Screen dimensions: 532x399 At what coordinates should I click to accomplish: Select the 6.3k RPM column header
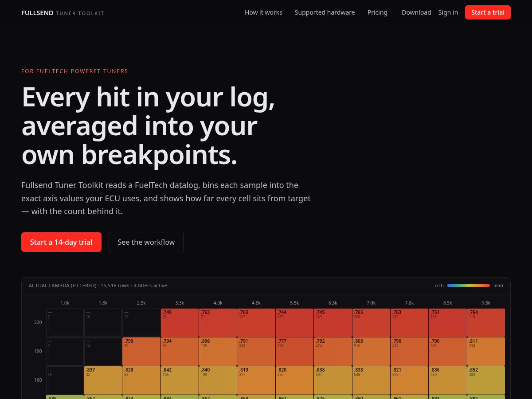(x=333, y=303)
